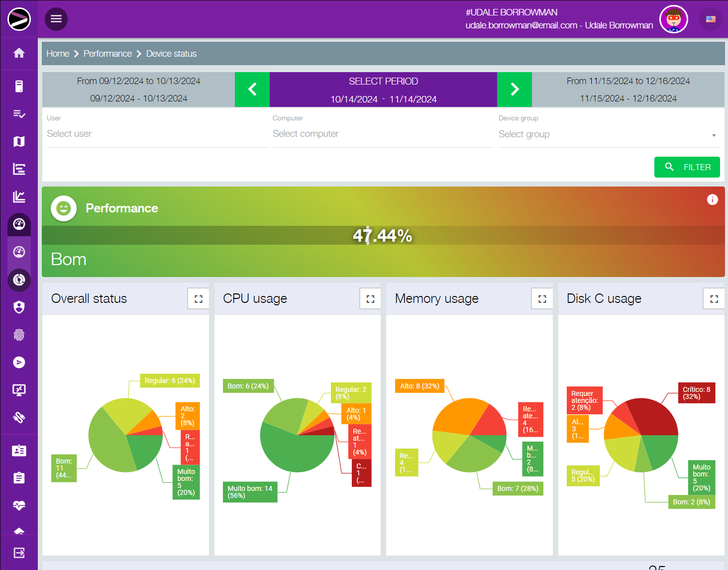
Task: Go to previous period with the left arrow
Action: (252, 90)
